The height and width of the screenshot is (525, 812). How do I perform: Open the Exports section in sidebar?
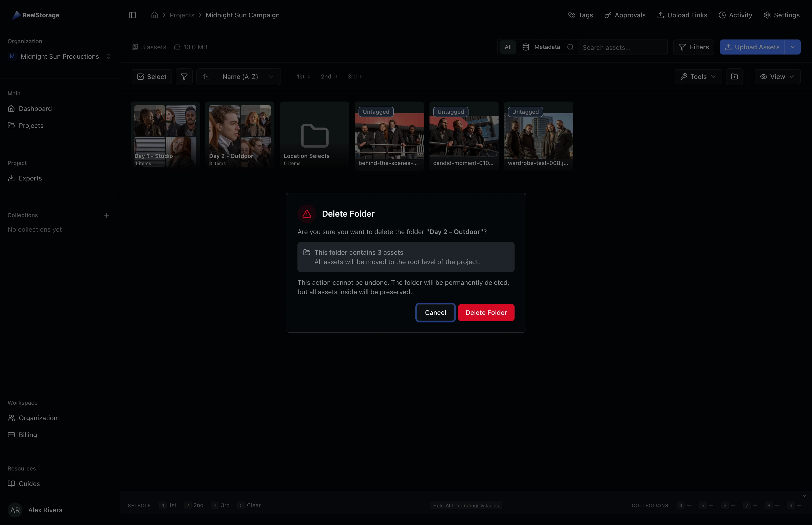[30, 178]
